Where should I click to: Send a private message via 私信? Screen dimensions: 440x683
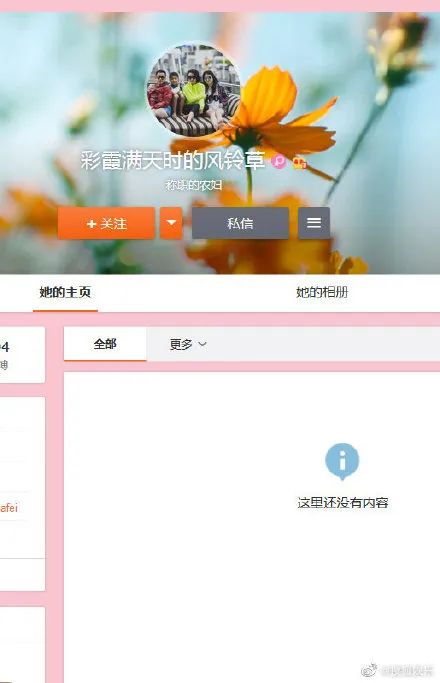240,223
